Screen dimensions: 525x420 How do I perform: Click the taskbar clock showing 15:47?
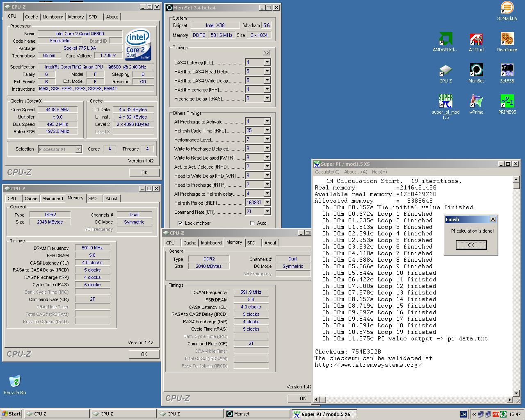point(515,414)
